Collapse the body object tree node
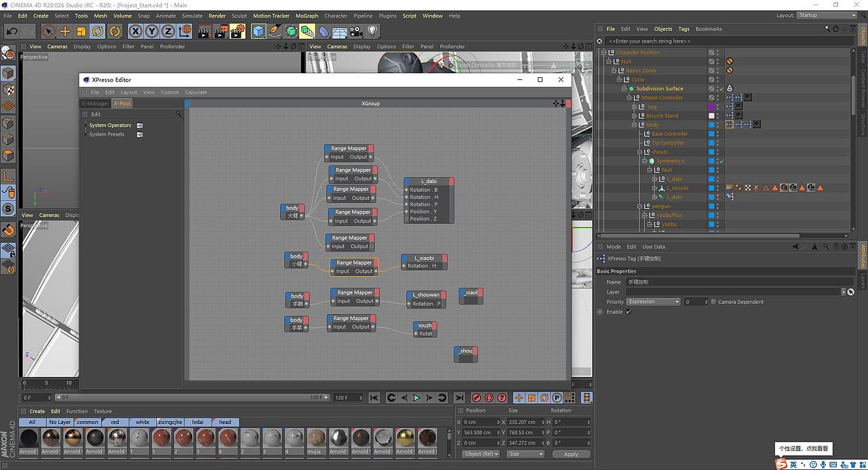The image size is (868, 470). (634, 125)
